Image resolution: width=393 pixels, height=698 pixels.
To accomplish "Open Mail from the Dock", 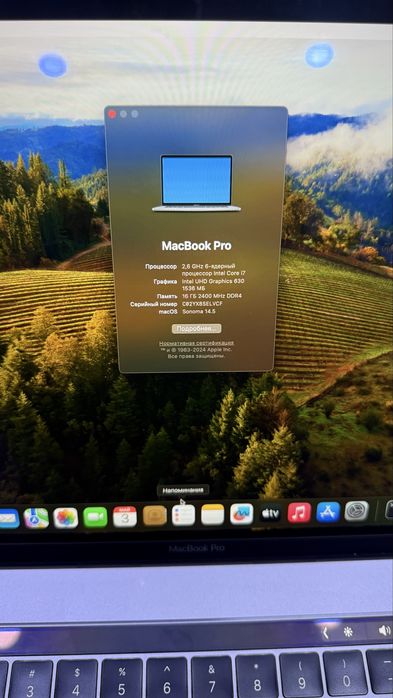I will point(8,519).
